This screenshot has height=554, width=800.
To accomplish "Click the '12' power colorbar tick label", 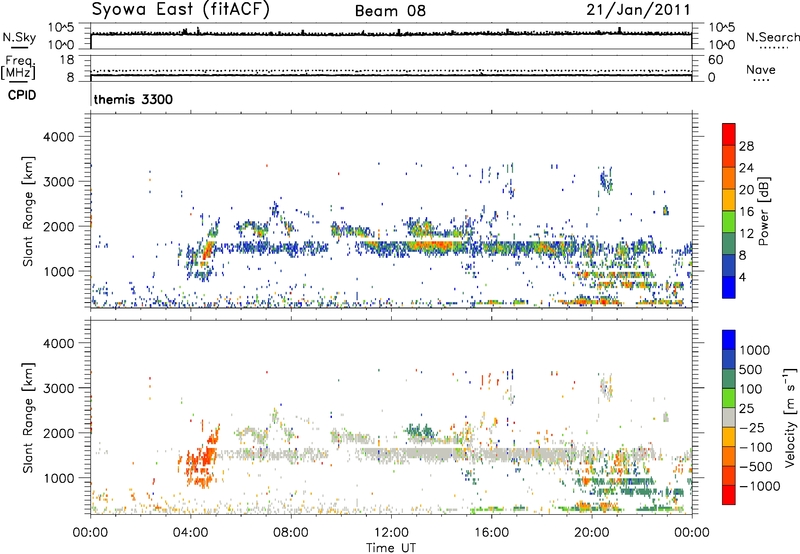I will [x=746, y=234].
